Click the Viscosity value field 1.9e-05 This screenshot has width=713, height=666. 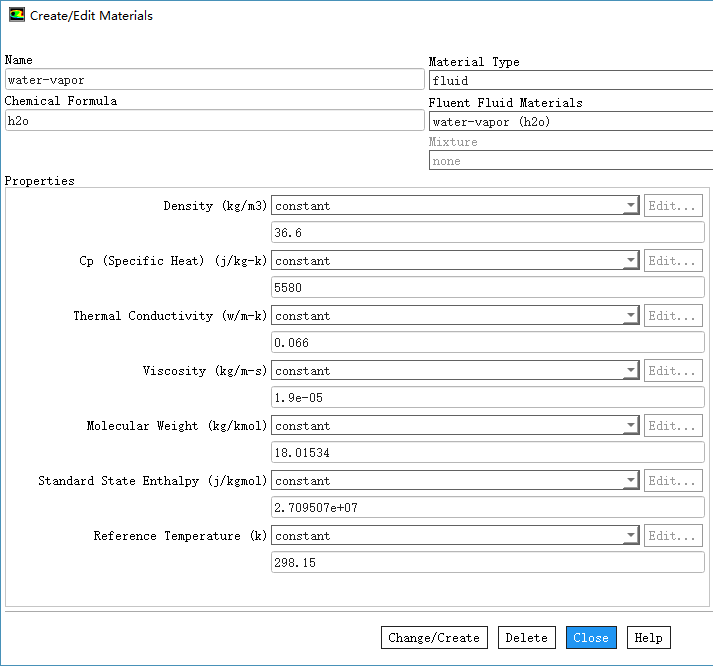(x=488, y=398)
